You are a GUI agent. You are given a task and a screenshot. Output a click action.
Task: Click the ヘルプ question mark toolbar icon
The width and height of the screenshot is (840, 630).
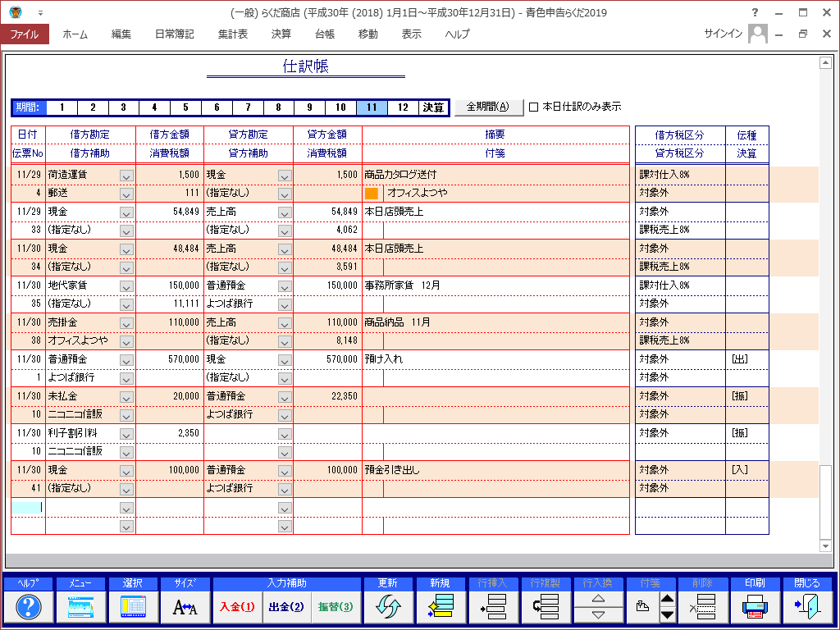click(29, 607)
